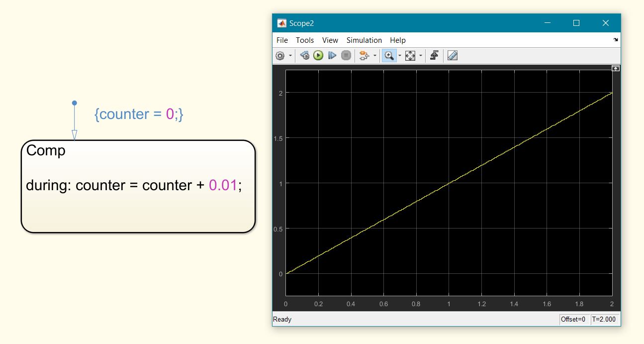Click the Scale Axes Limits icon
The image size is (644, 344).
point(410,56)
